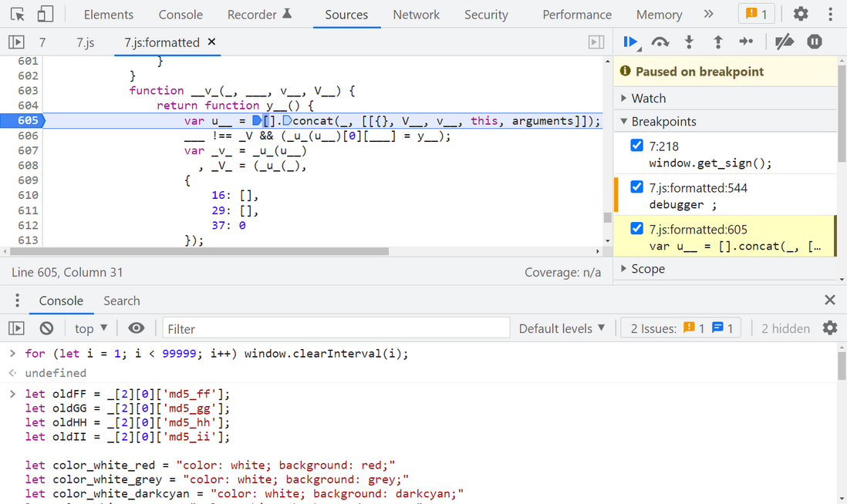Collapse the Breakpoints section

point(725,122)
